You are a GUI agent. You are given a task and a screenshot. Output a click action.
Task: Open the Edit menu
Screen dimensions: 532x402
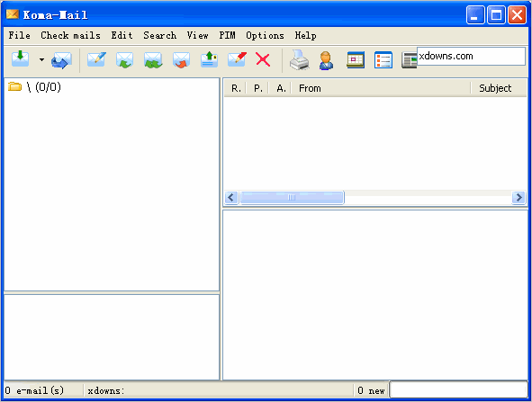[x=122, y=35]
